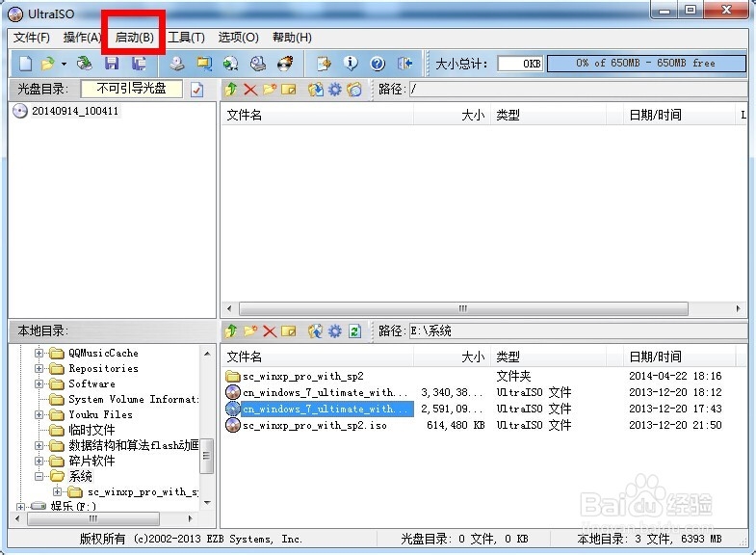The image size is (756, 555).
Task: Click the Up folder icon in disc pane toolbar
Action: tap(231, 90)
